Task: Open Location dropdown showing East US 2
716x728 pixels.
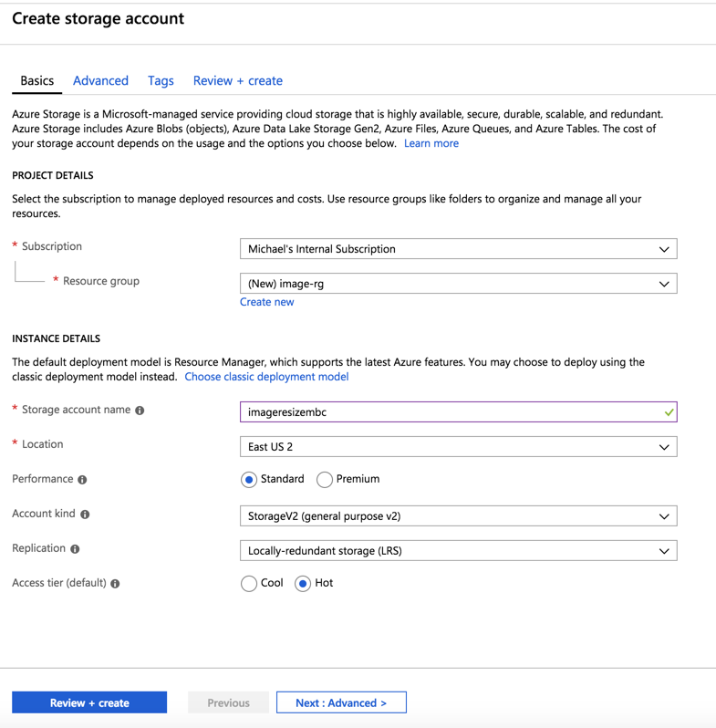Action: click(458, 447)
